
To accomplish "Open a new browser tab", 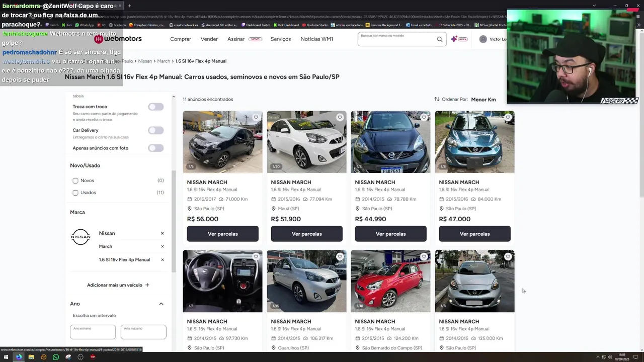I will (129, 6).
